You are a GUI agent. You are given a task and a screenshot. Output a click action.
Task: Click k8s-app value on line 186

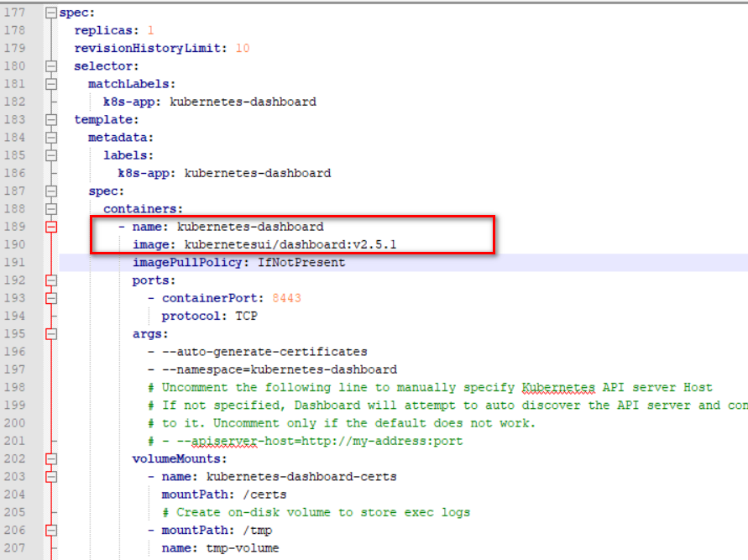coord(258,173)
